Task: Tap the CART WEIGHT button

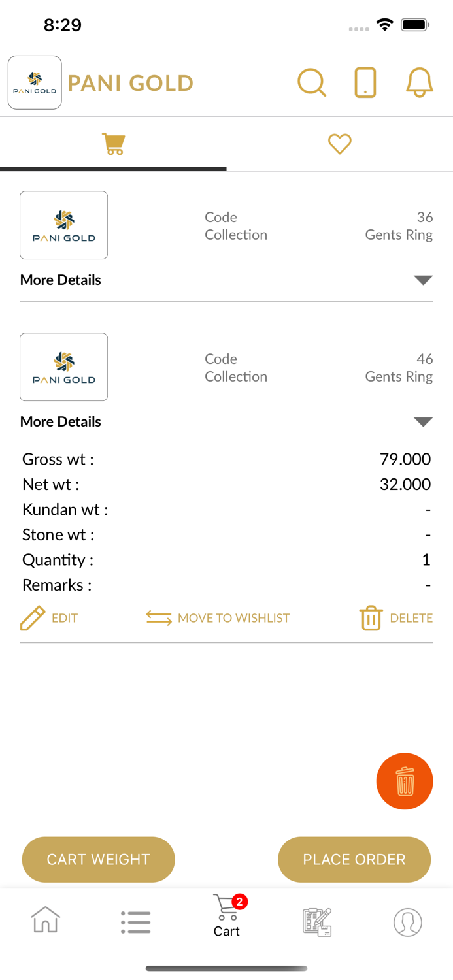Action: point(98,859)
